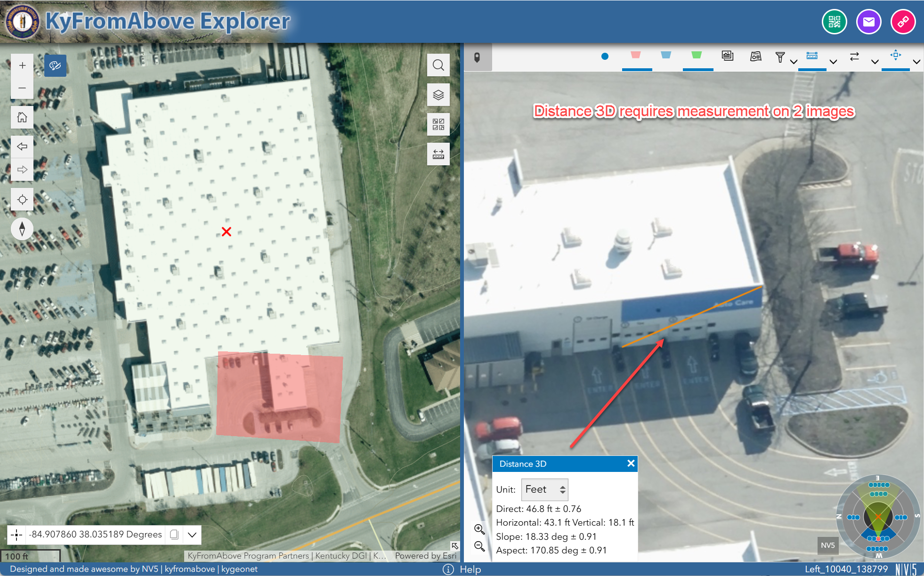Expand the filter tool dropdown arrow
Viewport: 924px width, 576px height.
(794, 62)
